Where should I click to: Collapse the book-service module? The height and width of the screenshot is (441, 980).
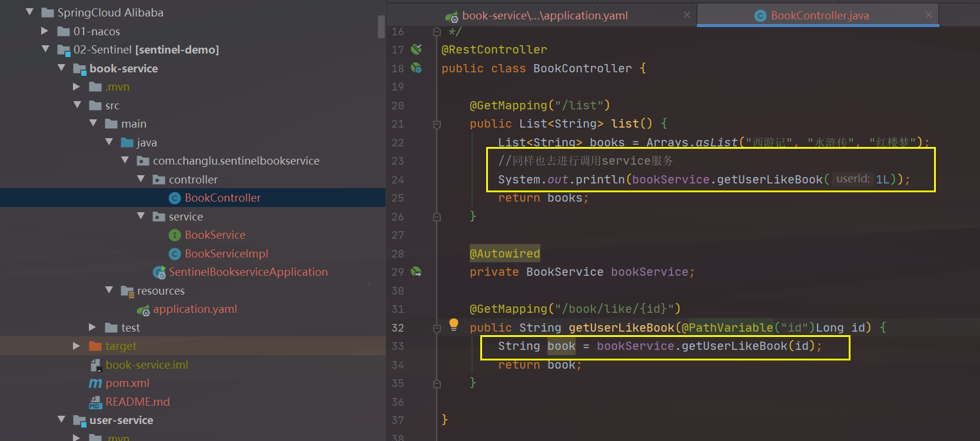61,68
